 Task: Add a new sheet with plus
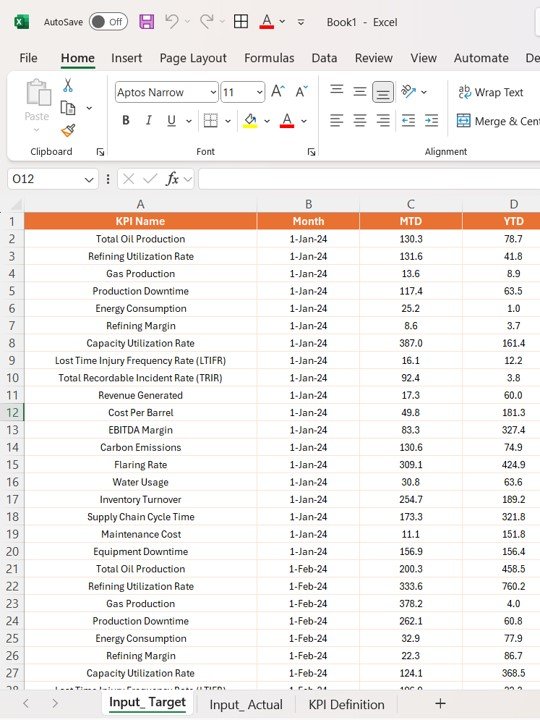440,703
